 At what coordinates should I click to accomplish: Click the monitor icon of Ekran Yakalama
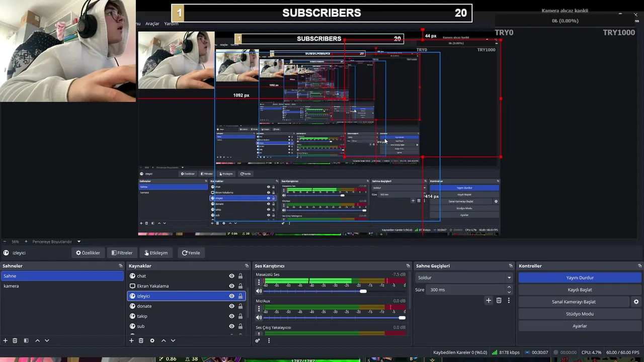132,286
